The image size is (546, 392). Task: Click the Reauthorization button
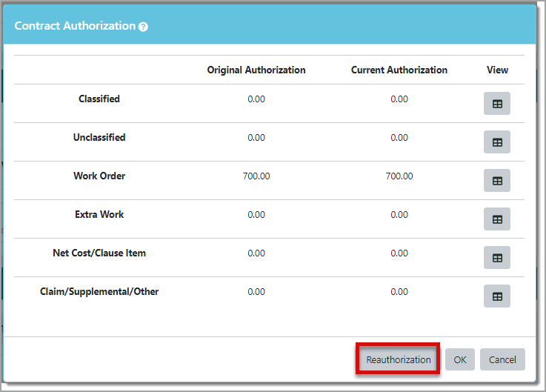[398, 359]
